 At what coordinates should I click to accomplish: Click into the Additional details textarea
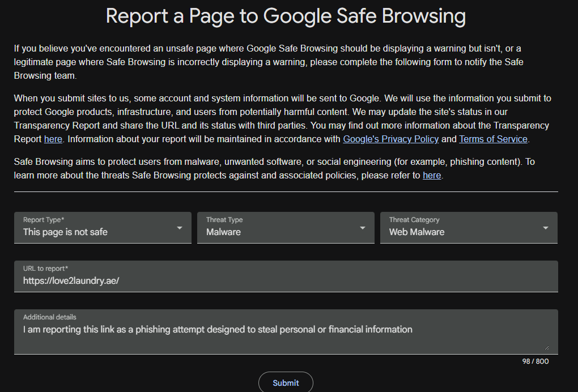pos(286,332)
